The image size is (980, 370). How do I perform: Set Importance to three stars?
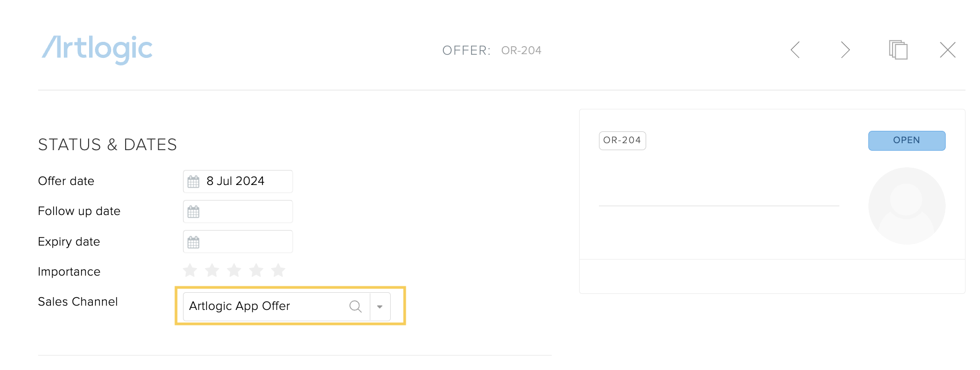234,270
